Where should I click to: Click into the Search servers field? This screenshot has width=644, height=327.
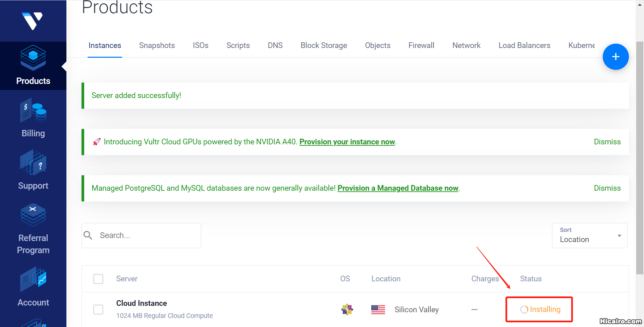[148, 236]
